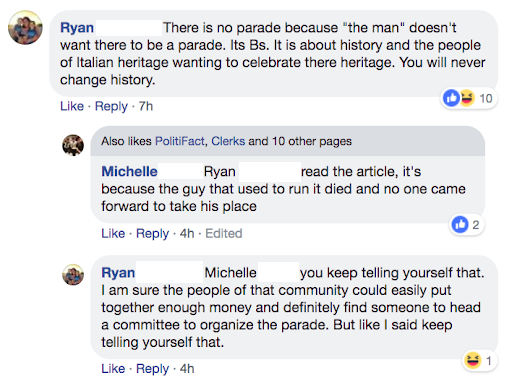The height and width of the screenshot is (386, 512).
Task: Open Ryan's name link on first comment
Action: [x=77, y=28]
